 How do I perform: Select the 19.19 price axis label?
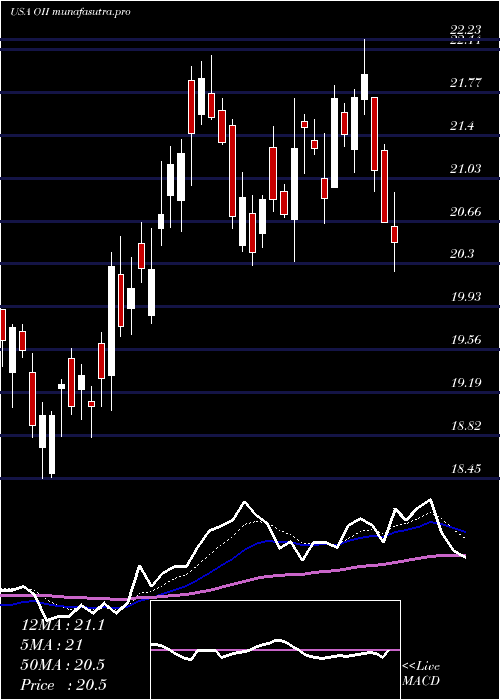[x=467, y=383]
